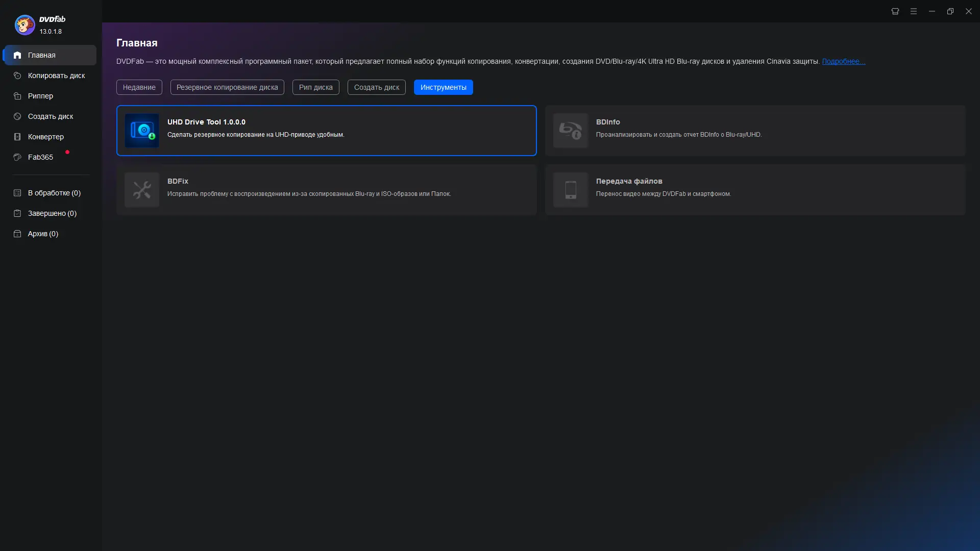980x551 pixels.
Task: Open Риппер in the sidebar
Action: coord(40,96)
